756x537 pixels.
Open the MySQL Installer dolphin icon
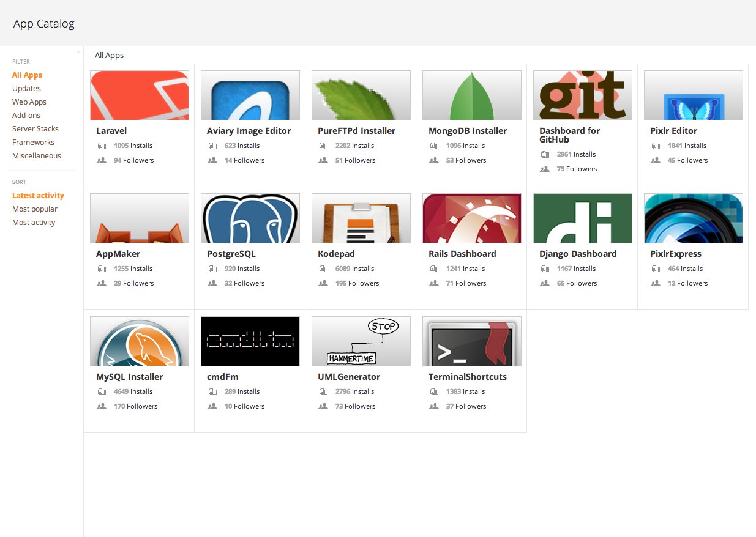140,341
